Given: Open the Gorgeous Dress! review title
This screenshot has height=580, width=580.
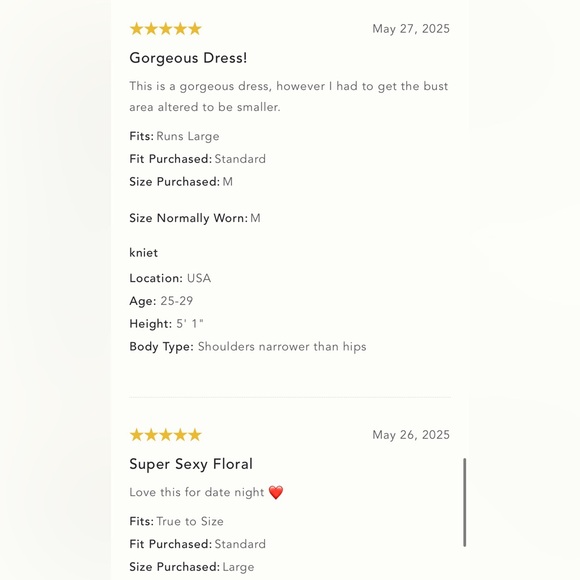Looking at the screenshot, I should [188, 58].
